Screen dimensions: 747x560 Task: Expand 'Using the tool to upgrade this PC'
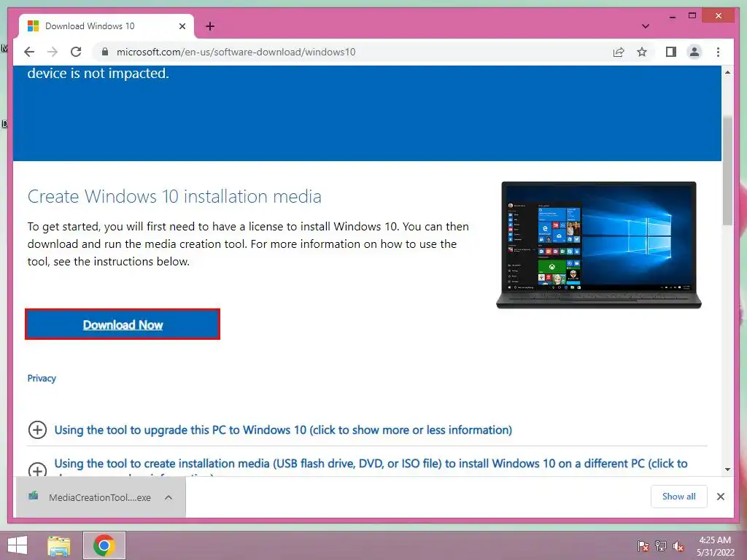click(37, 429)
